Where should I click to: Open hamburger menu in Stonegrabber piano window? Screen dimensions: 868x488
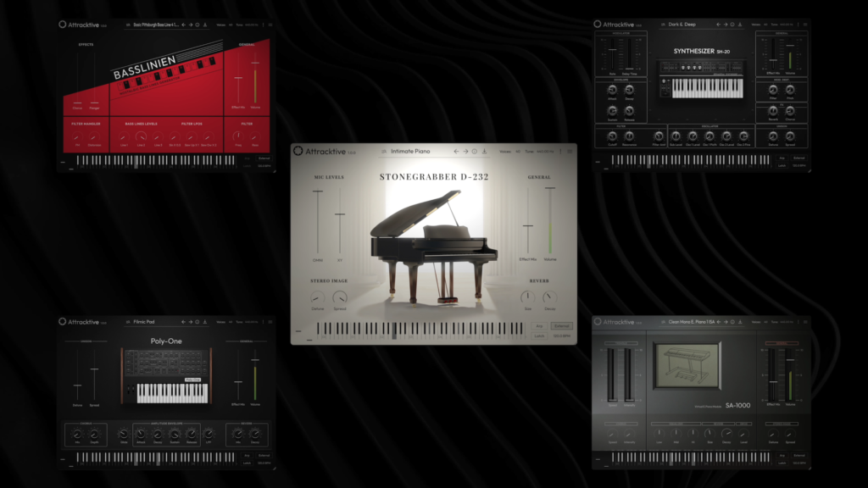point(570,152)
